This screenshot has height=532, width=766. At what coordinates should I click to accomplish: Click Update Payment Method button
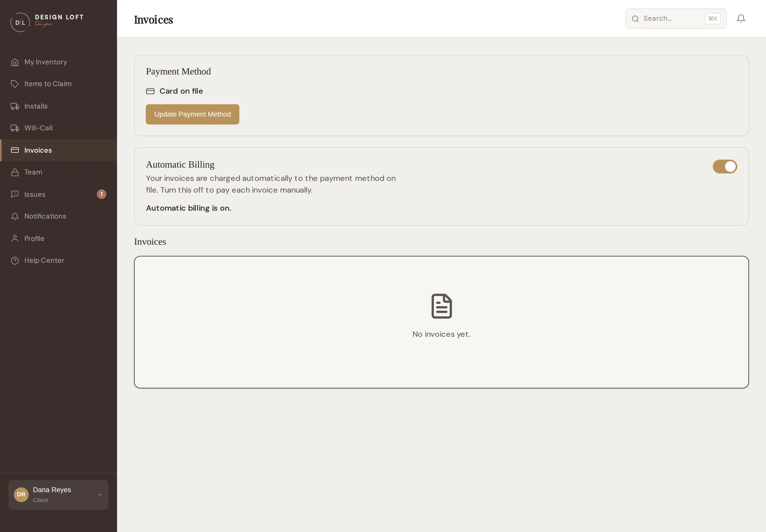click(192, 114)
